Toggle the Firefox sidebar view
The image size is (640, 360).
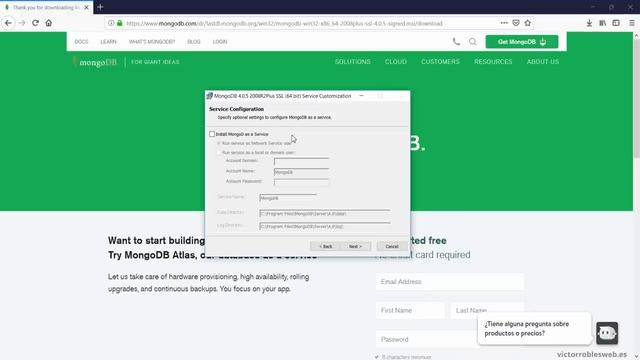point(616,23)
